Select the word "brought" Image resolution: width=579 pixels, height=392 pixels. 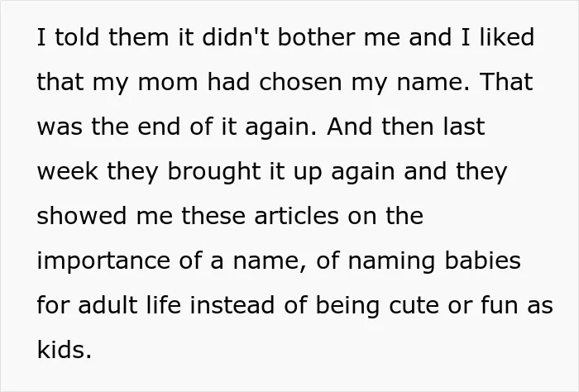214,173
